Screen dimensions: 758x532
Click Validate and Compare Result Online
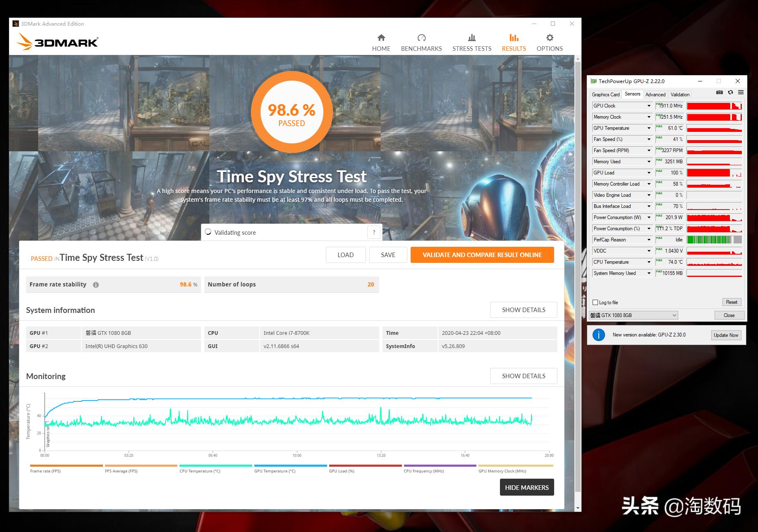coord(481,255)
